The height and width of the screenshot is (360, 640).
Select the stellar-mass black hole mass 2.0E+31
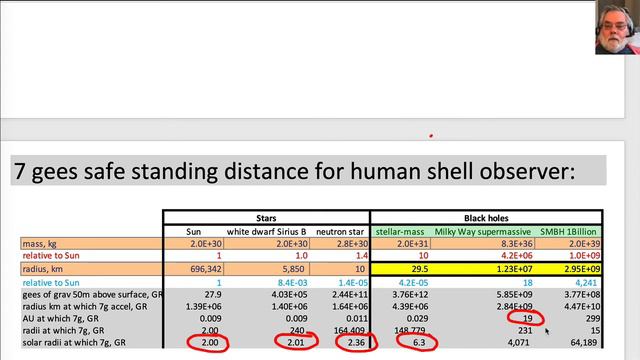[413, 244]
